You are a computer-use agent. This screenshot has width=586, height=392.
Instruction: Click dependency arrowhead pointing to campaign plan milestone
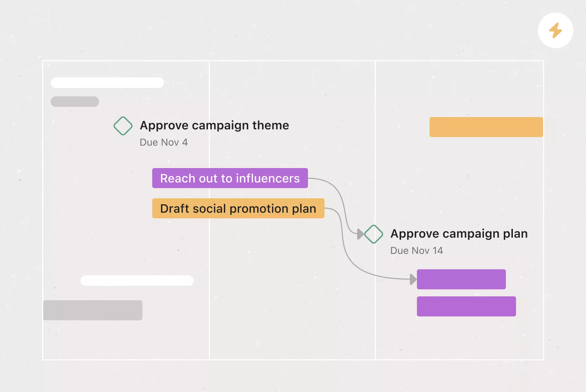tap(360, 234)
